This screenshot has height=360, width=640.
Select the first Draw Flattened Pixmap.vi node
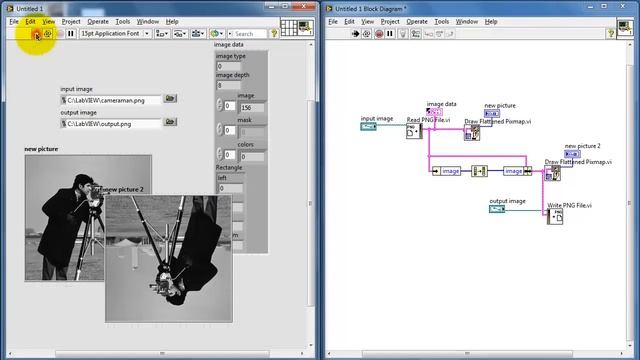click(x=472, y=133)
